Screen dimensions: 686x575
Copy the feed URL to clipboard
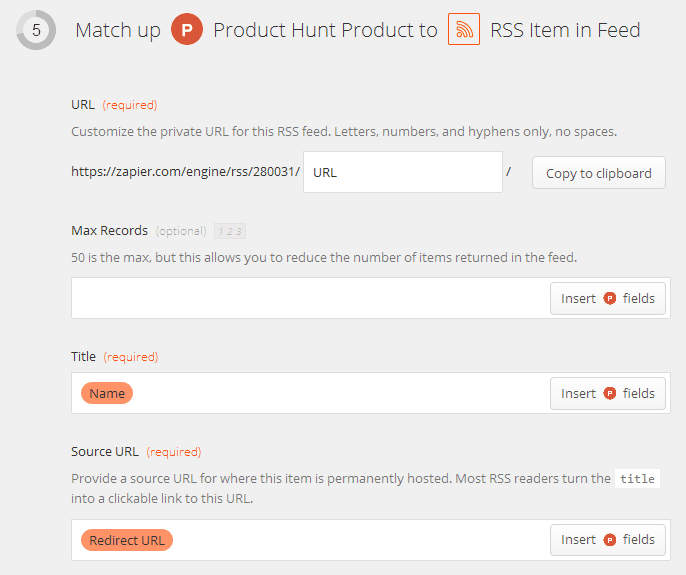tap(598, 173)
